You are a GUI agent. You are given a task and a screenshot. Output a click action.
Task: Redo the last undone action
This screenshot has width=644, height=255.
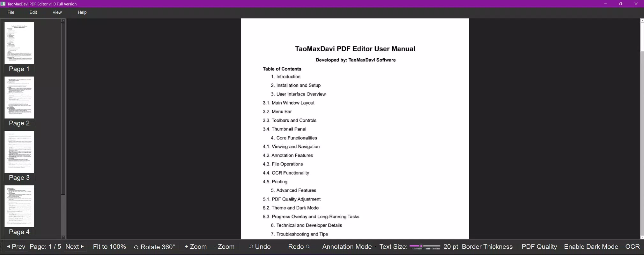[299, 247]
